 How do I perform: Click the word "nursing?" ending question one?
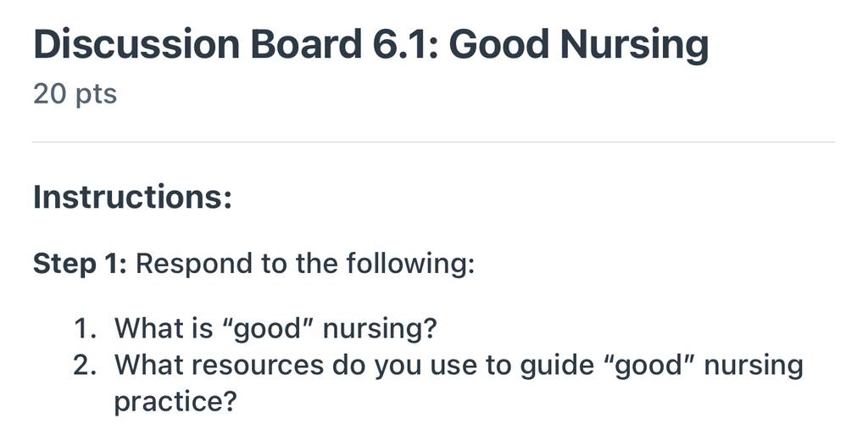[x=380, y=330]
